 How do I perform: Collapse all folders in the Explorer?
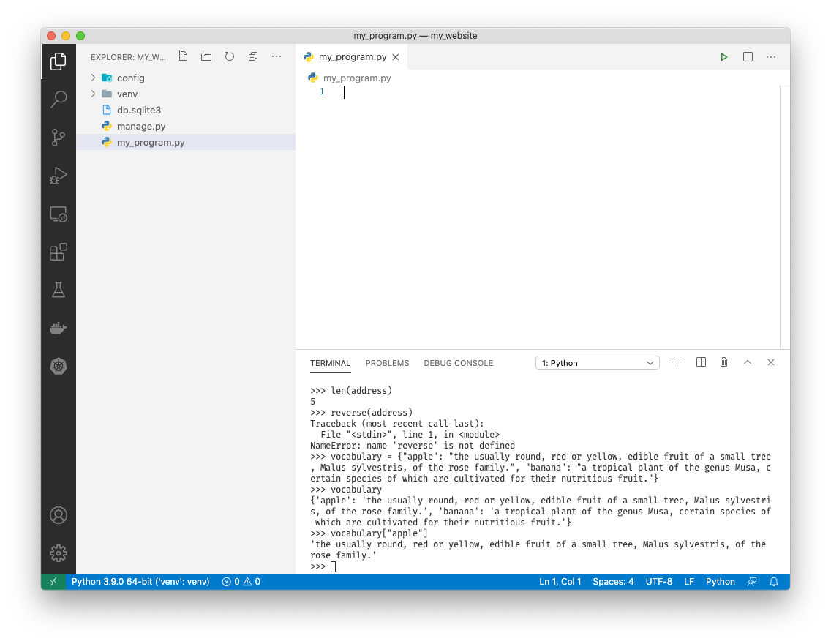coord(252,56)
